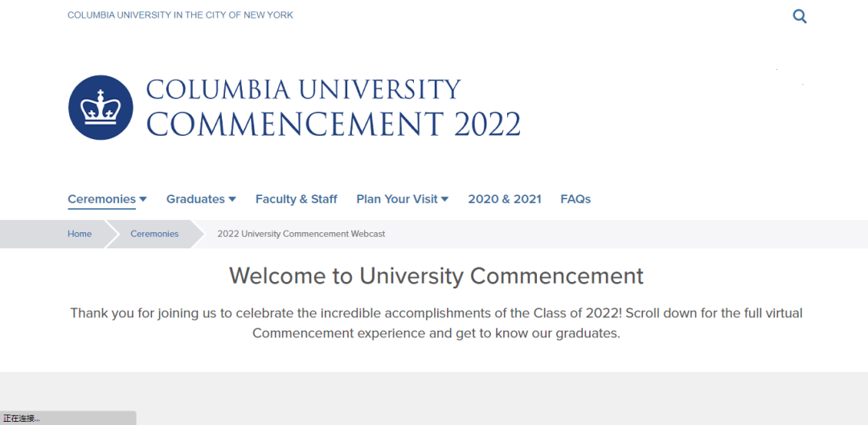The height and width of the screenshot is (425, 868).
Task: Click the Class of 2022 thank-you paragraph
Action: pyautogui.click(x=436, y=323)
